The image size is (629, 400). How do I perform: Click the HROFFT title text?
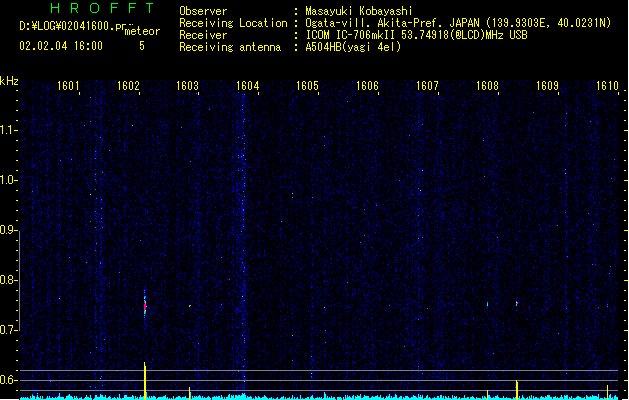pos(102,8)
